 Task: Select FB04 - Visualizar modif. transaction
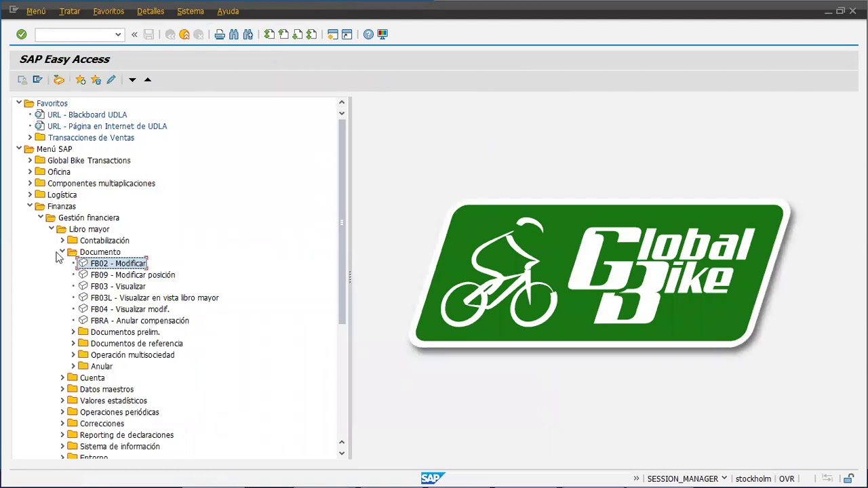pyautogui.click(x=130, y=310)
